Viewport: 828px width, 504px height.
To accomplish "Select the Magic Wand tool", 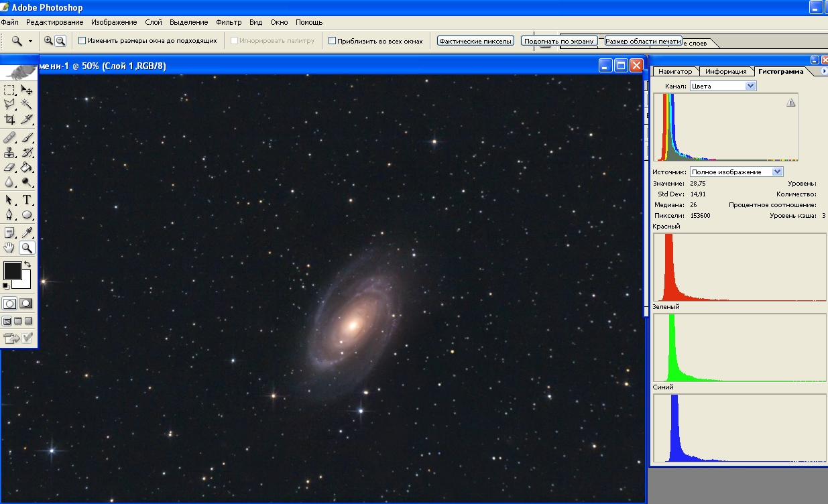I will 27,104.
